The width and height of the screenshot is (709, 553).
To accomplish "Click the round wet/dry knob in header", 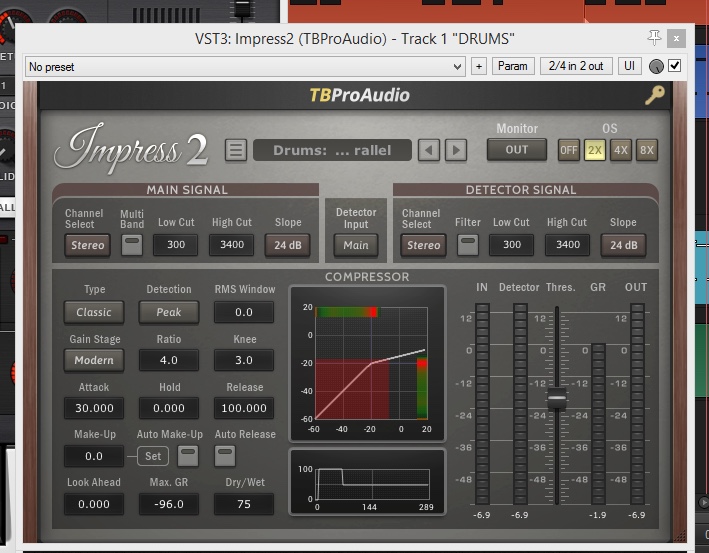I will pyautogui.click(x=656, y=66).
